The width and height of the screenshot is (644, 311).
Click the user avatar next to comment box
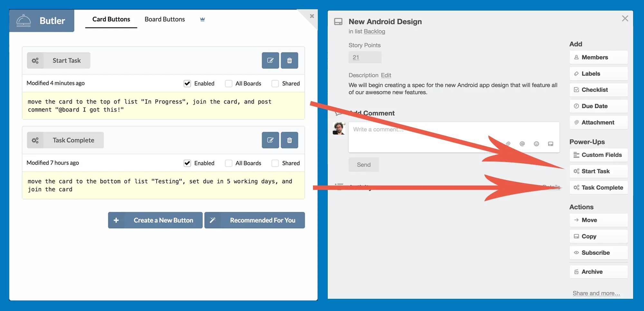(x=339, y=128)
